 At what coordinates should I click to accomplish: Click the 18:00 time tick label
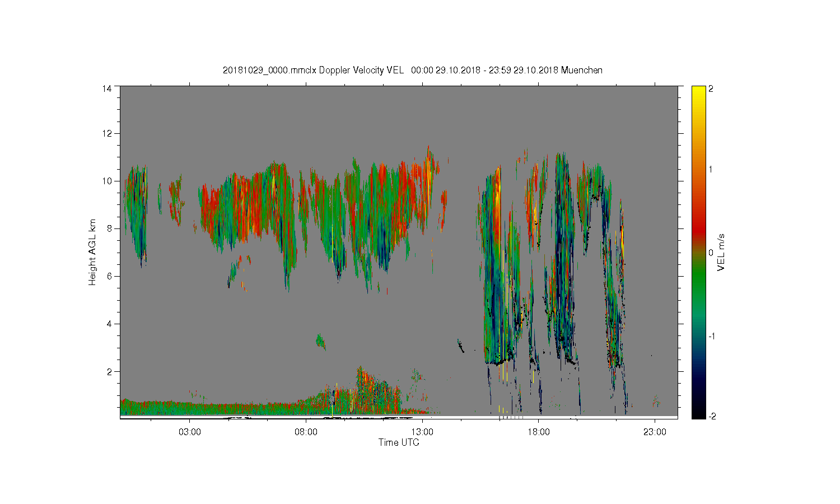tap(539, 432)
